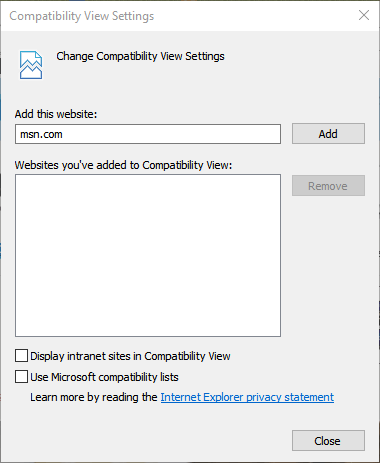Toggle via Display intranet sites label text
Image resolution: width=380 pixels, height=463 pixels.
pos(130,356)
